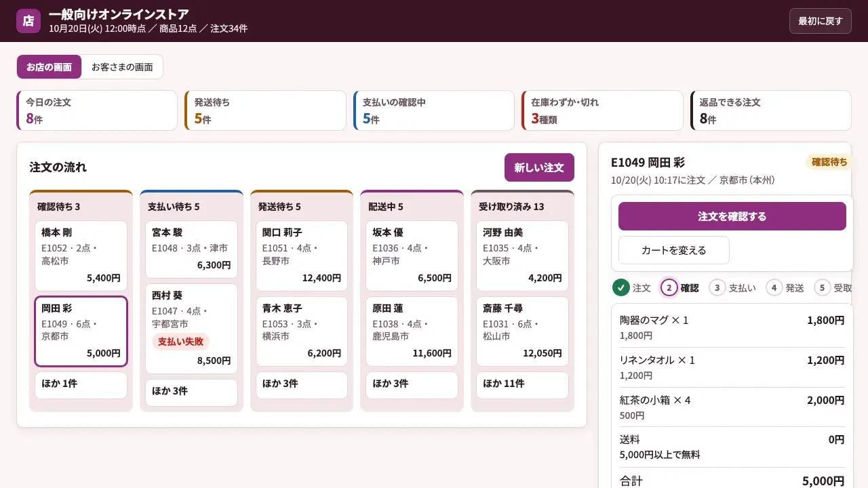Click the 合計 5,000円 total row
The image size is (868, 488).
click(732, 481)
